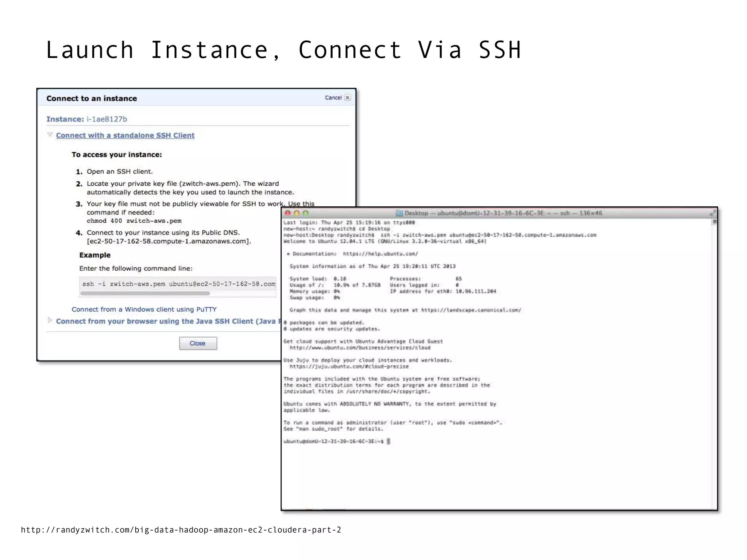Click 'Enter the following command line:' text
The image size is (747, 560).
(136, 269)
